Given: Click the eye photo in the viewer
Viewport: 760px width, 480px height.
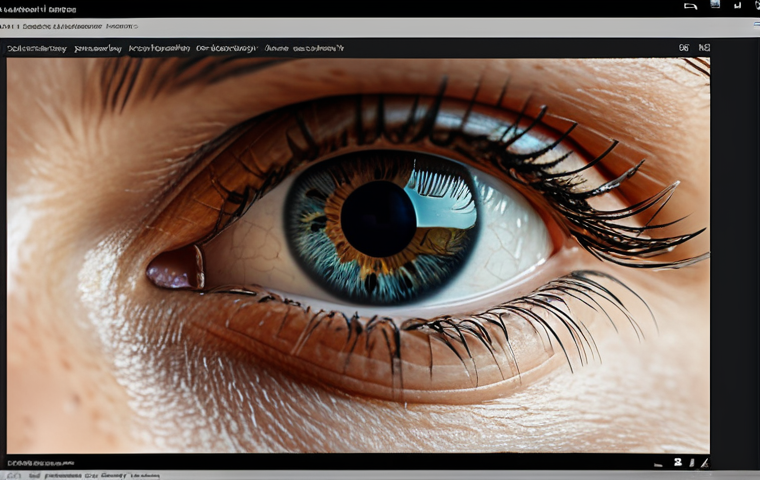Looking at the screenshot, I should click(358, 255).
